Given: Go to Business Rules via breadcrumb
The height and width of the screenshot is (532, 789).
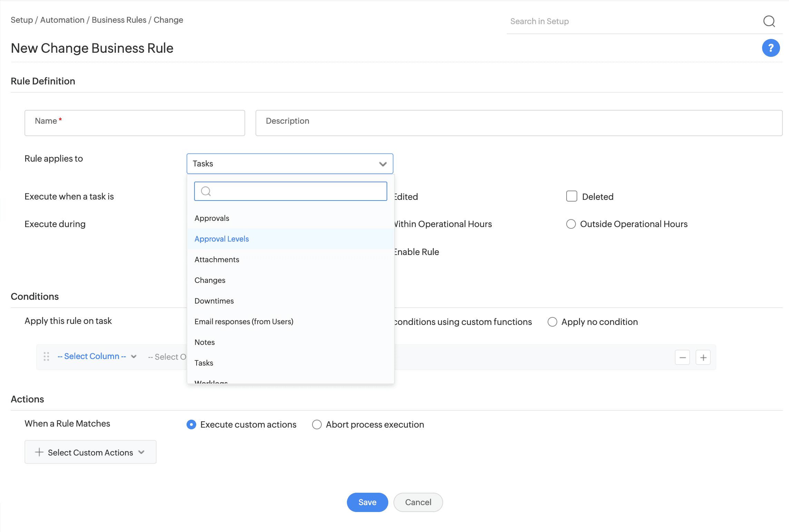Looking at the screenshot, I should [x=119, y=20].
